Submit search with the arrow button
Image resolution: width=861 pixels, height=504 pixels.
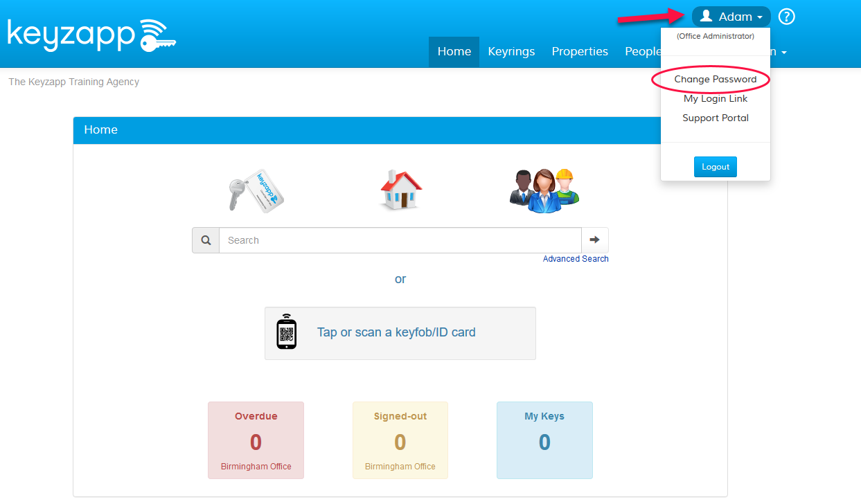(594, 240)
